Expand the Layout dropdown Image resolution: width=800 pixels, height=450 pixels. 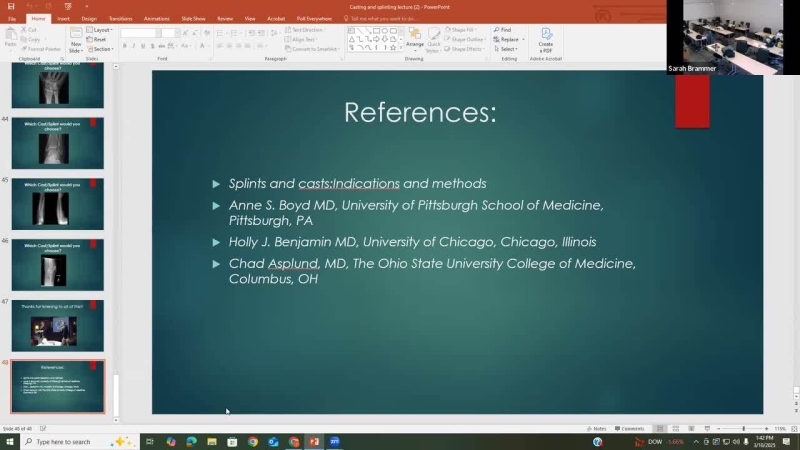pos(101,30)
